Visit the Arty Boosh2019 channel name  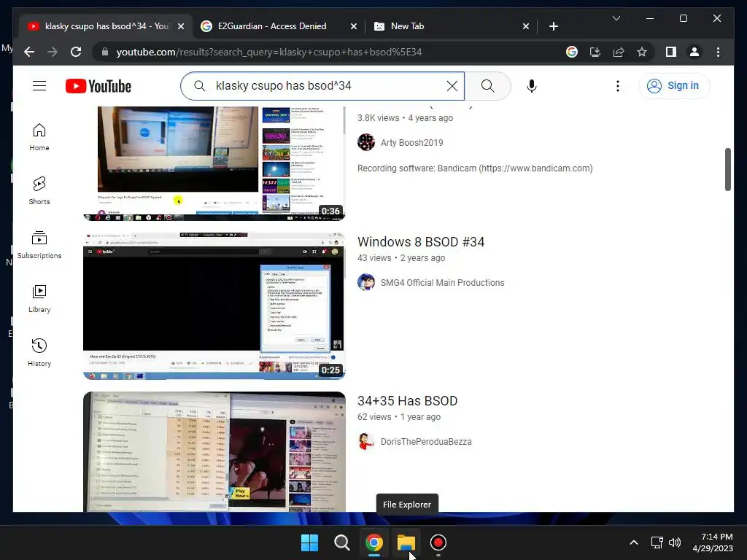tap(411, 143)
